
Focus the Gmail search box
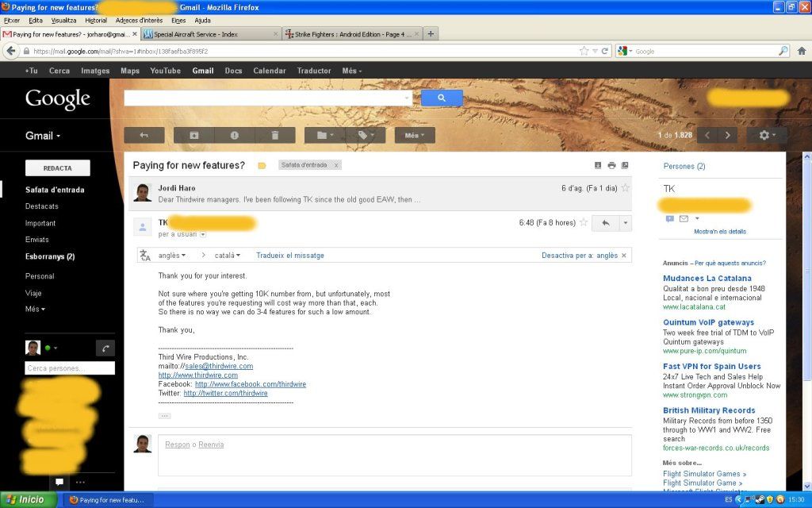268,98
